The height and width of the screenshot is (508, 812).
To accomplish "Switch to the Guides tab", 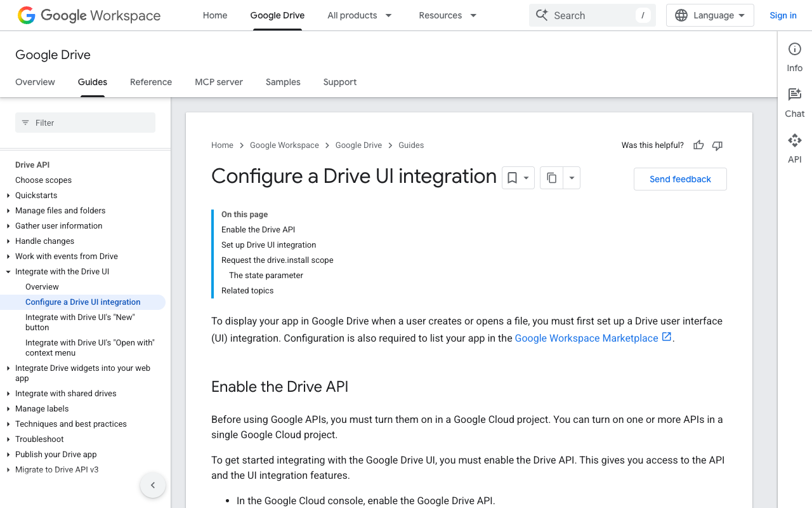I will [93, 82].
